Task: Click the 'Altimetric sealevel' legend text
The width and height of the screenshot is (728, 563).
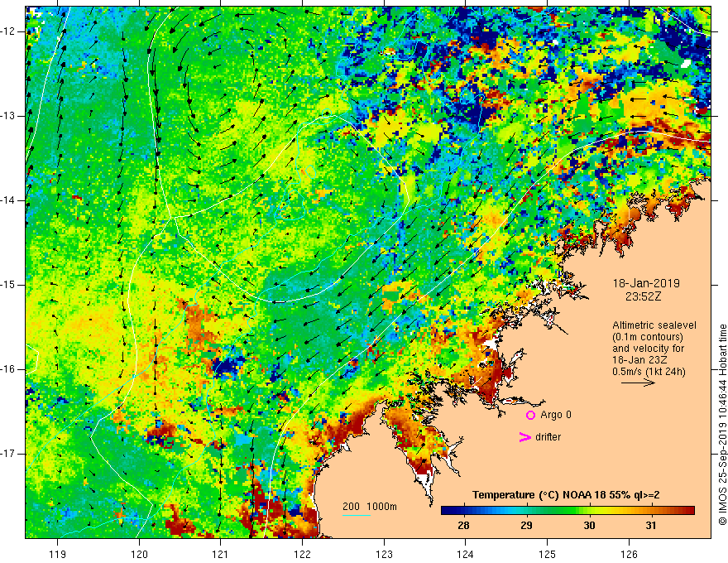Action: 654,325
